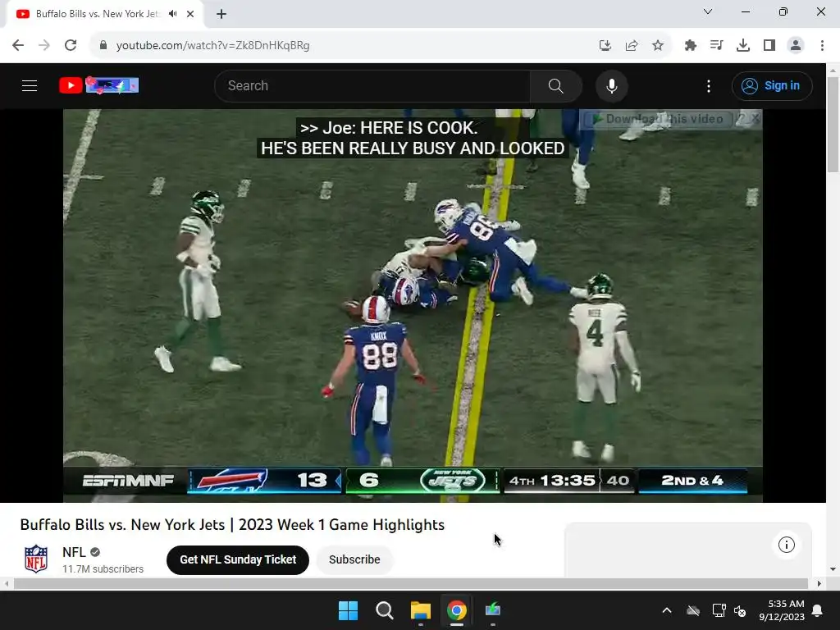Viewport: 840px width, 630px height.
Task: Search with your voice microphone
Action: (611, 85)
